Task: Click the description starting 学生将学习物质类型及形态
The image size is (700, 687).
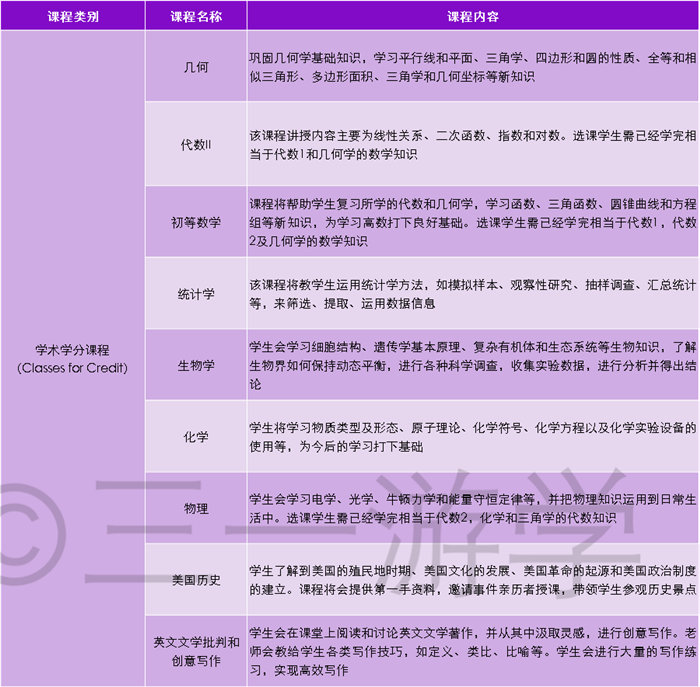Action: 473,437
